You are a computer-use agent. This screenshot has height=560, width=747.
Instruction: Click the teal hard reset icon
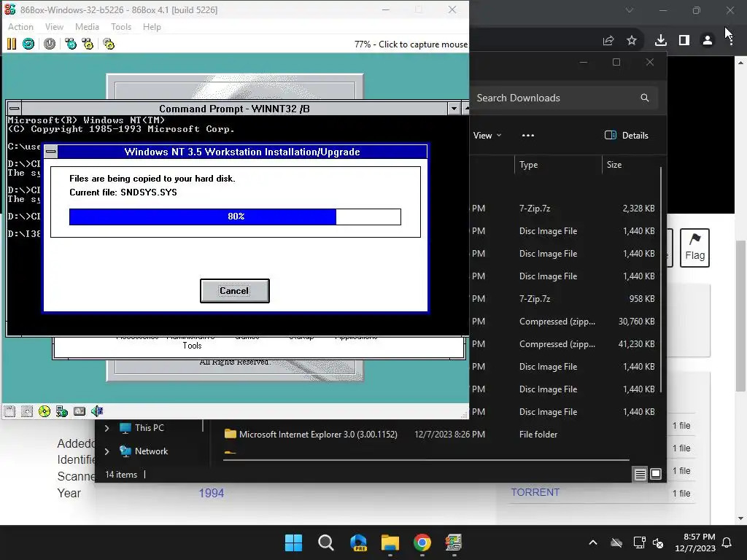coord(28,44)
